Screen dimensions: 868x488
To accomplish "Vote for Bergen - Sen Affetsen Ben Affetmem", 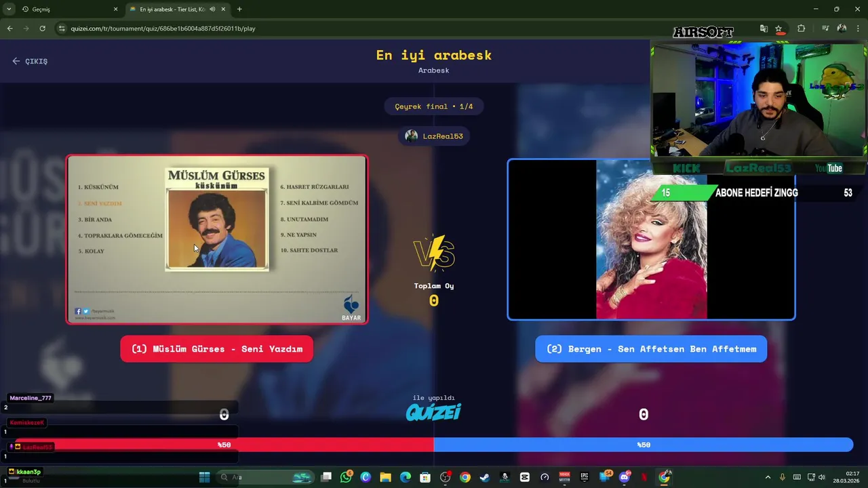I will tap(651, 349).
